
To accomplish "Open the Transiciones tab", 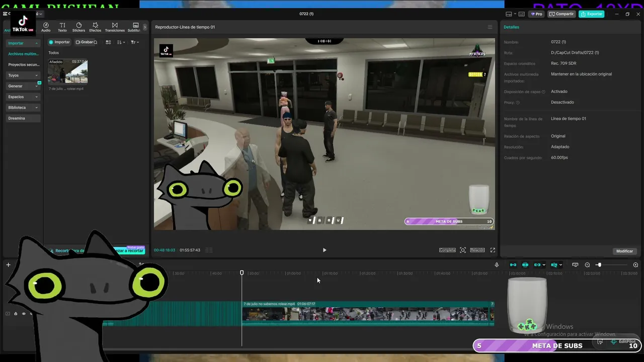I will coord(115,27).
